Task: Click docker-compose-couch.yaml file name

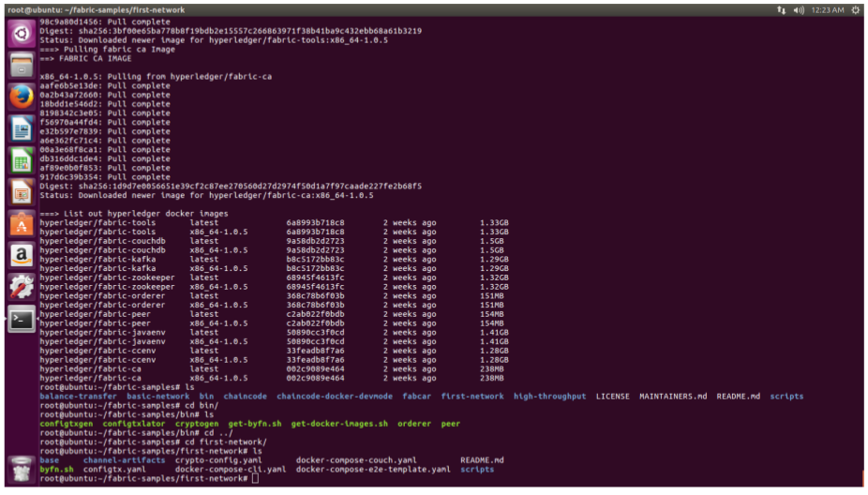Action: tap(356, 460)
